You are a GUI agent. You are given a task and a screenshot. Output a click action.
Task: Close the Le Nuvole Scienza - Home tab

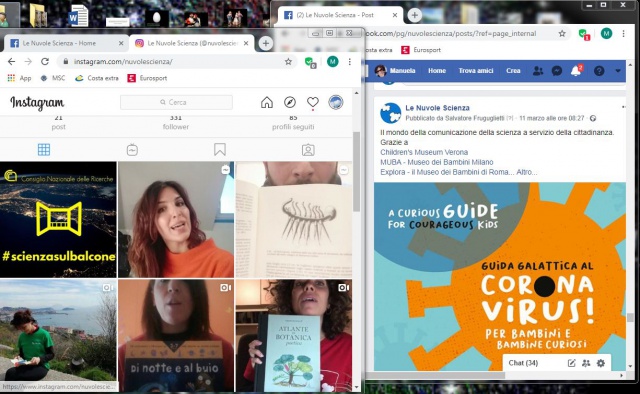point(121,43)
